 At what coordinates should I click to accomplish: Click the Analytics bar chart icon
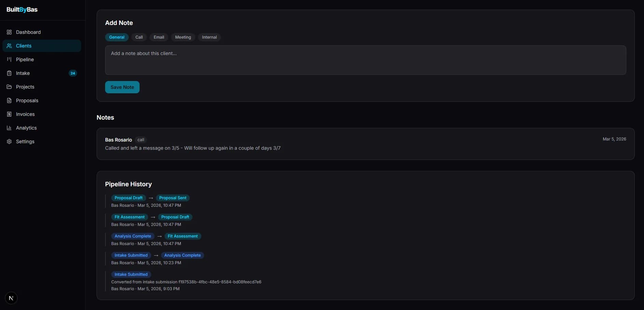(9, 128)
